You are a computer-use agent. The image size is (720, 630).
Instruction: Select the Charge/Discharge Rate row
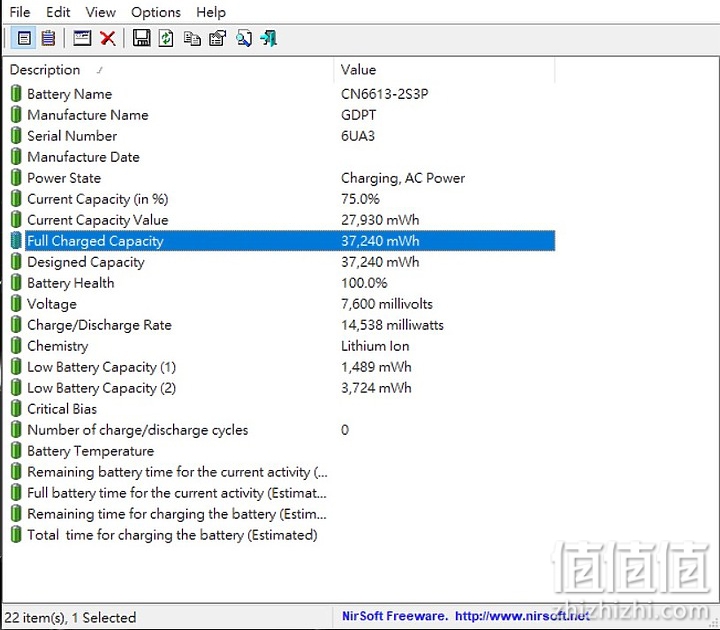pos(283,325)
